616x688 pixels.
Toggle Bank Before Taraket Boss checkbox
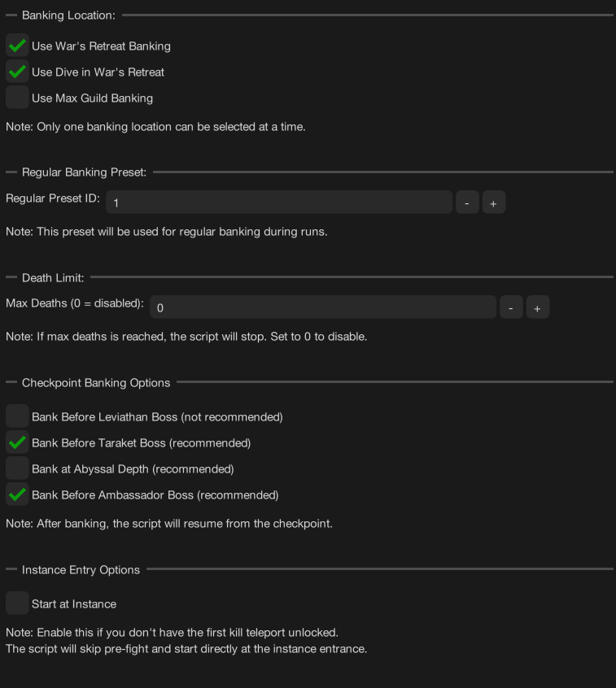tap(17, 443)
